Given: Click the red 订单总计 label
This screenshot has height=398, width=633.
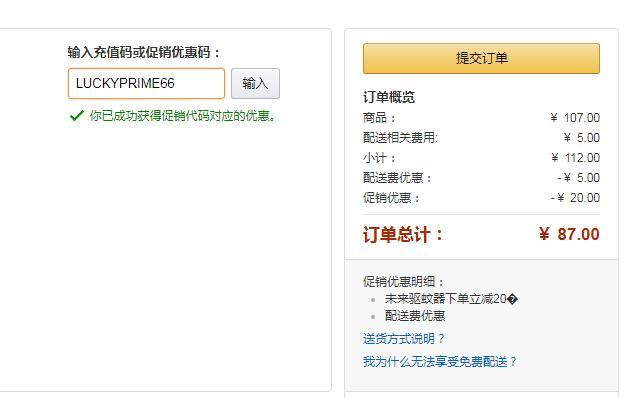Looking at the screenshot, I should click(x=403, y=235).
